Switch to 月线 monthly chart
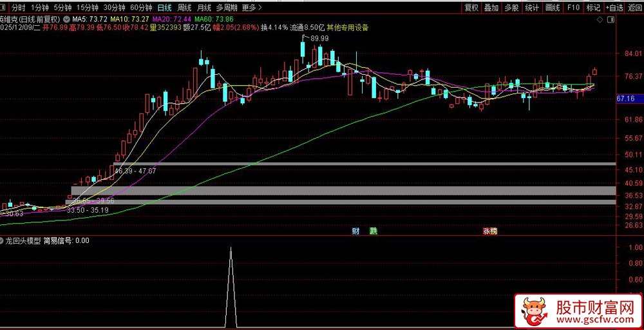 204,7
